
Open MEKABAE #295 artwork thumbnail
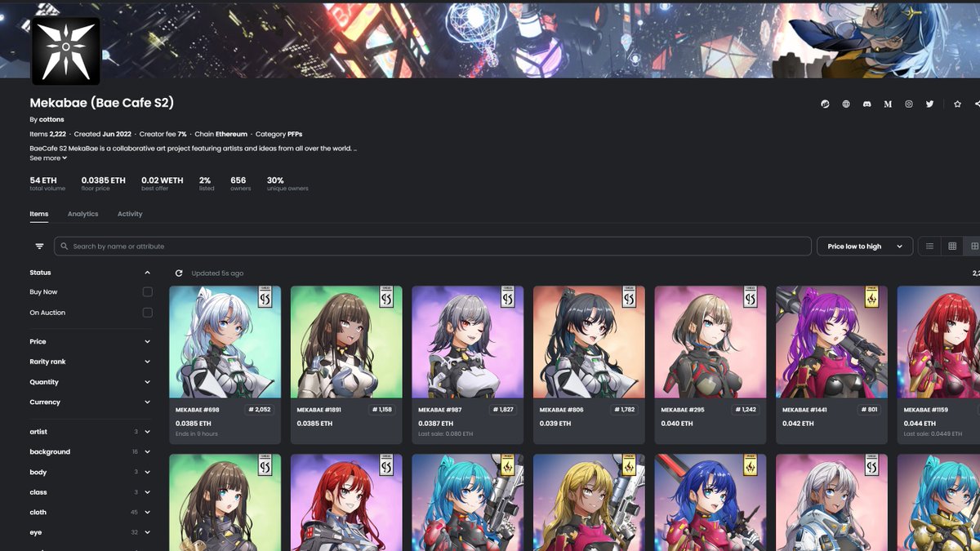[x=710, y=342]
